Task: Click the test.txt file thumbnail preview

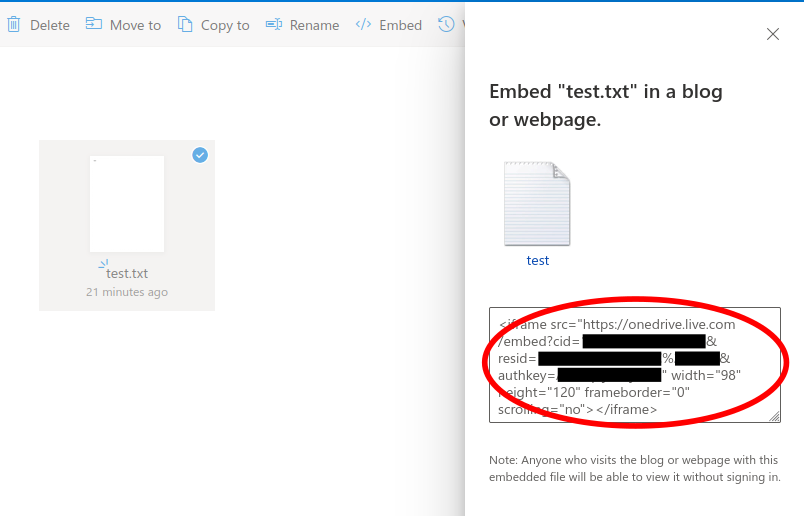Action: pos(127,204)
